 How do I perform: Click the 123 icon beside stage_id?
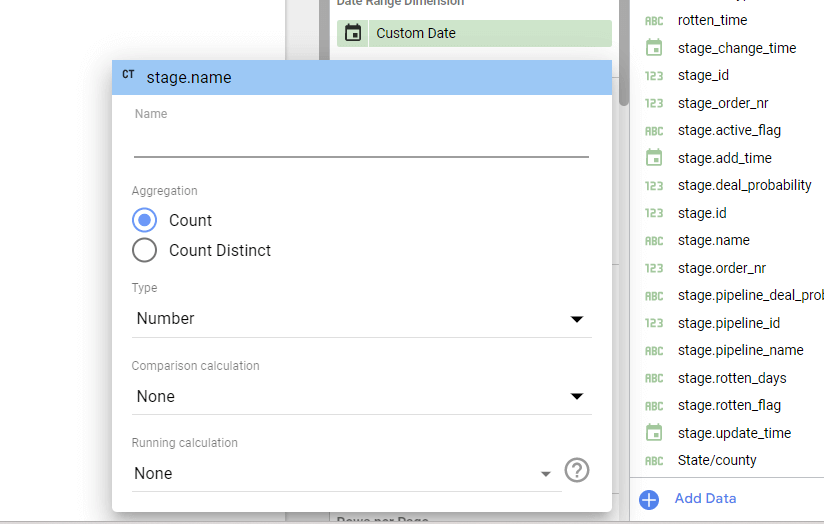tap(654, 76)
